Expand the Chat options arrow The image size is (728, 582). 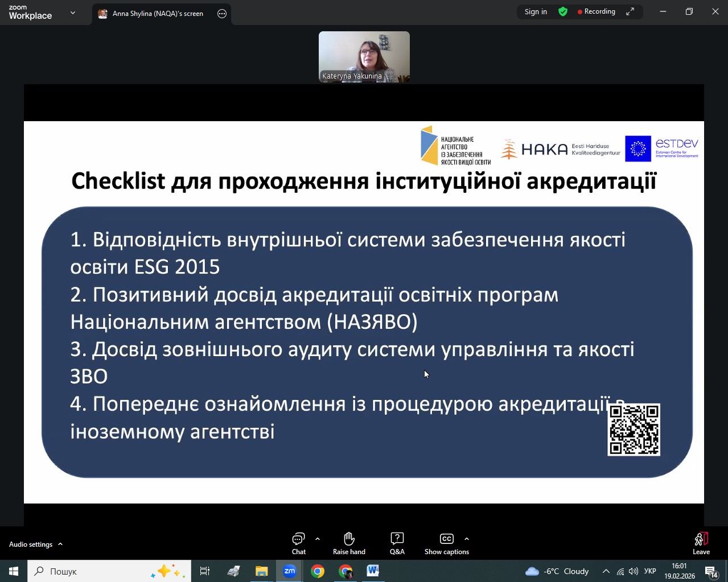318,539
